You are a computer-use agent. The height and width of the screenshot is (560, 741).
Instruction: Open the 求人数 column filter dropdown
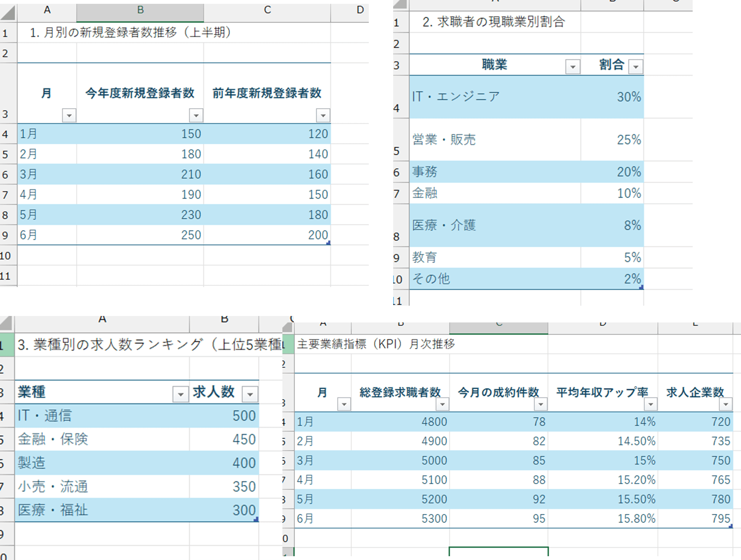[x=250, y=394]
